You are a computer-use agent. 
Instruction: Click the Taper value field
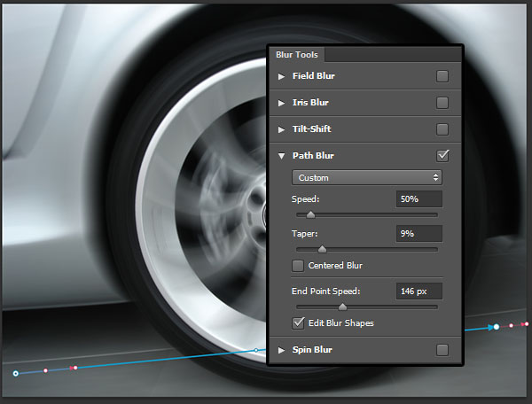click(419, 234)
